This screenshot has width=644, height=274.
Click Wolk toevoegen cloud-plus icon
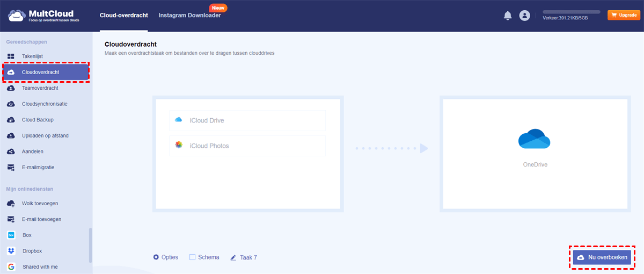(11, 204)
